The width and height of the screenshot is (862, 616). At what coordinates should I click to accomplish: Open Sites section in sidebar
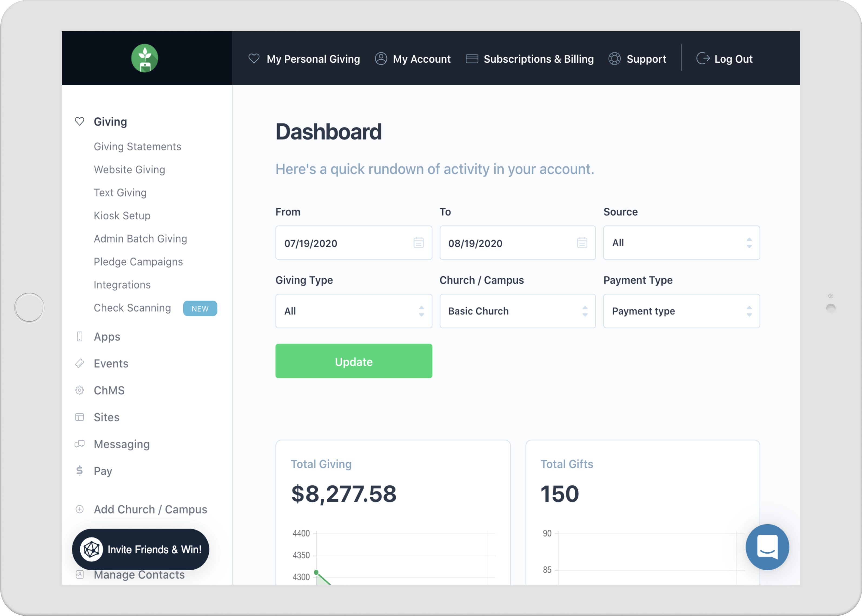coord(106,417)
